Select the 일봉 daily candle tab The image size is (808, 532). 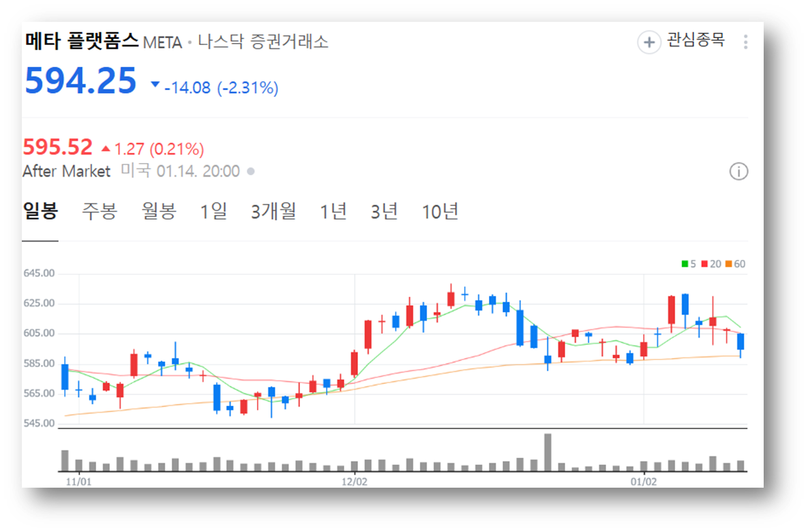click(40, 211)
